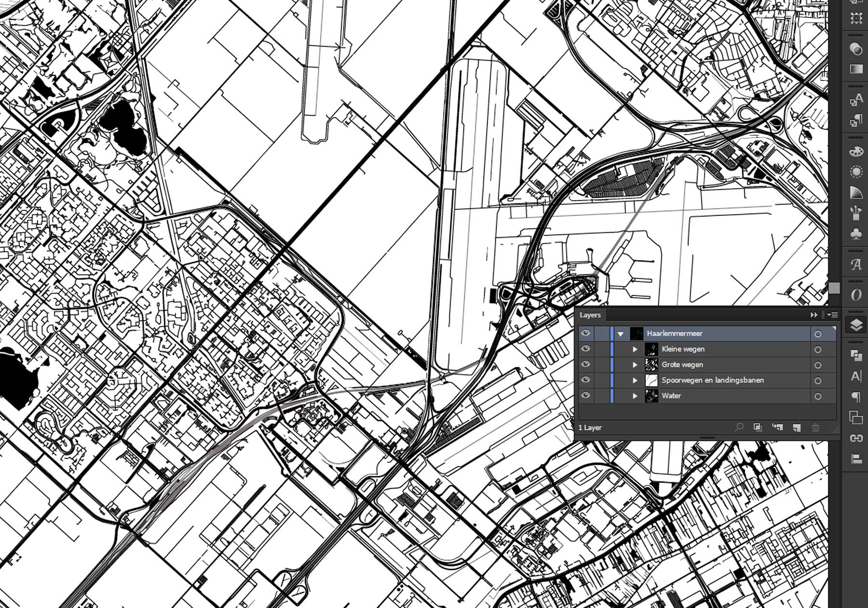Open the Character Styles panel icon

coord(856,99)
